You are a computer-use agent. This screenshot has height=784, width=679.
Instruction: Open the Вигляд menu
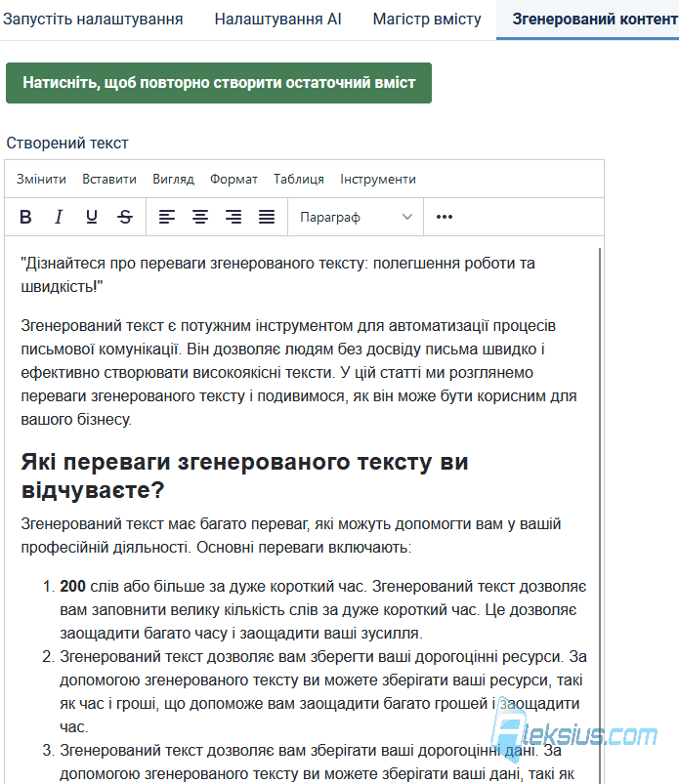point(173,179)
